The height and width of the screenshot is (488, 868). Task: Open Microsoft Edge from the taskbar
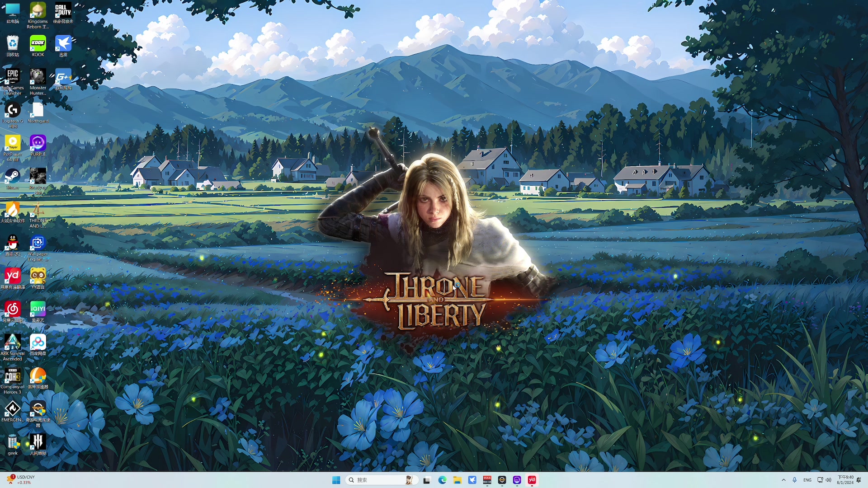[442, 480]
